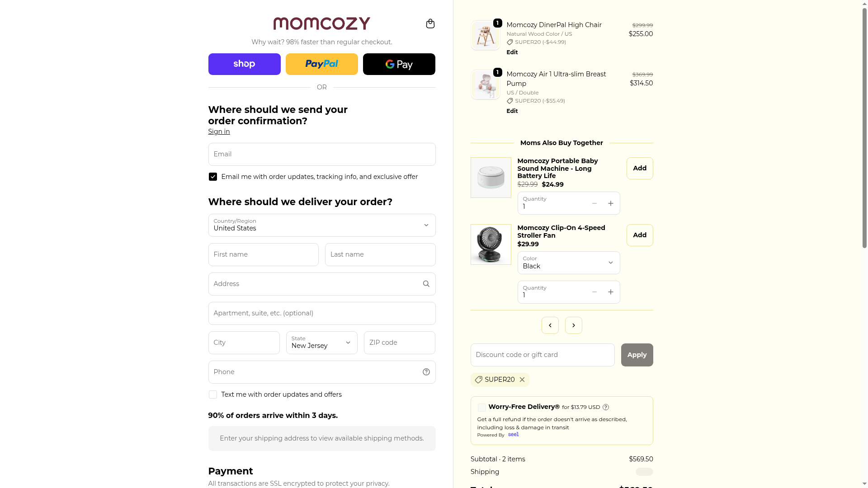Edit the DinerPal High Chair item
Image resolution: width=868 pixels, height=488 pixels.
512,52
